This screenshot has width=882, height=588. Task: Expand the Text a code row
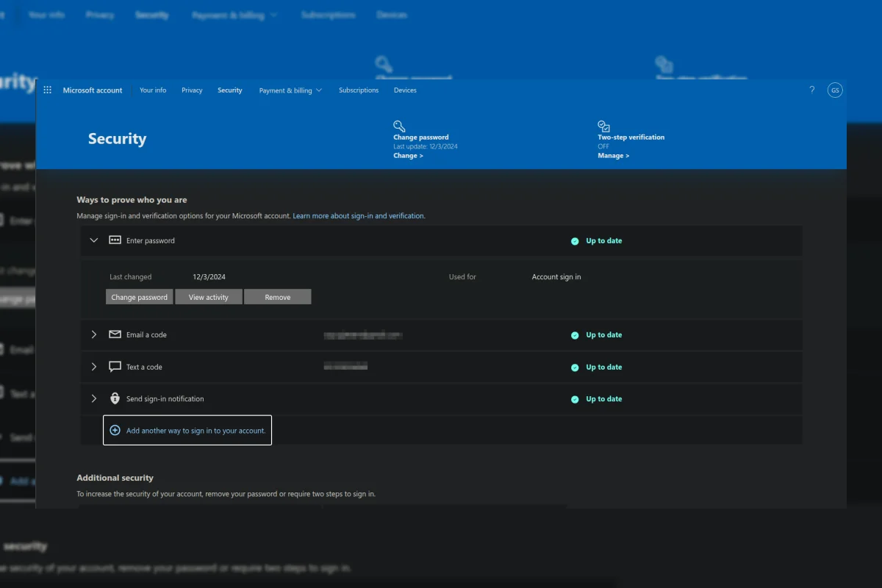coord(93,367)
